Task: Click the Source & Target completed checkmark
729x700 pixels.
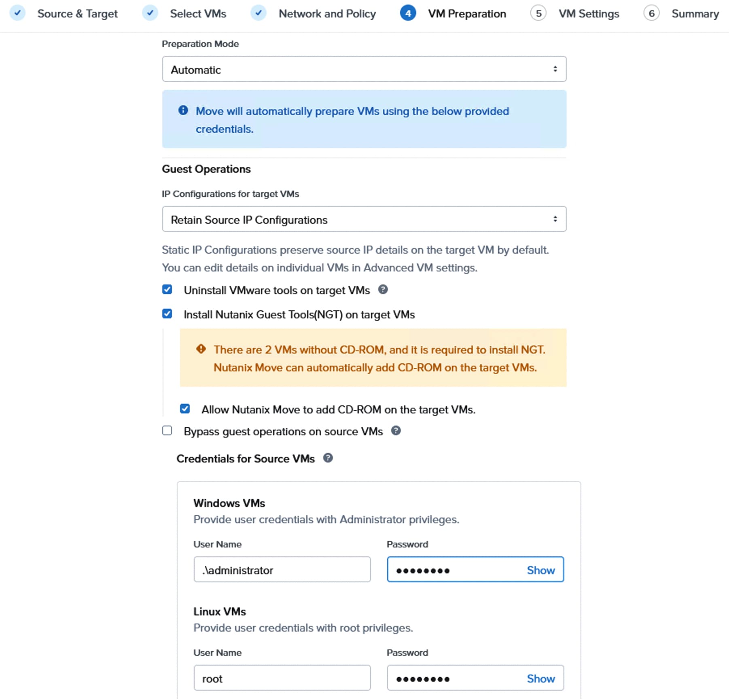Action: [x=18, y=13]
